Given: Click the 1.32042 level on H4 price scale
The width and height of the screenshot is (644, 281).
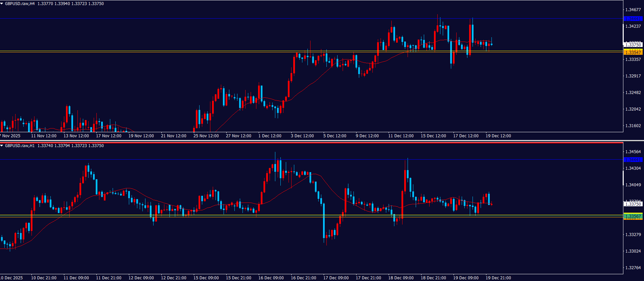Looking at the screenshot, I should pos(633,109).
